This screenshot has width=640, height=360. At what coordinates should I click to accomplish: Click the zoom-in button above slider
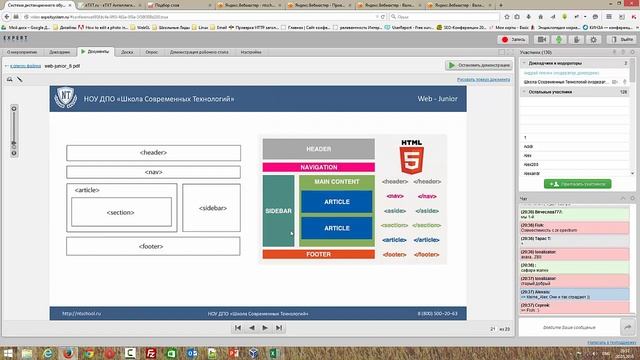tap(14, 109)
